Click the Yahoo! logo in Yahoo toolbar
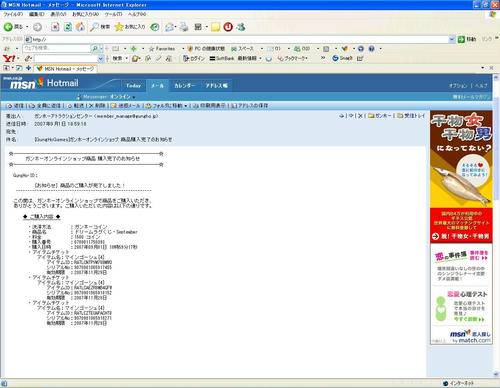This screenshot has width=500, height=388. click(9, 58)
